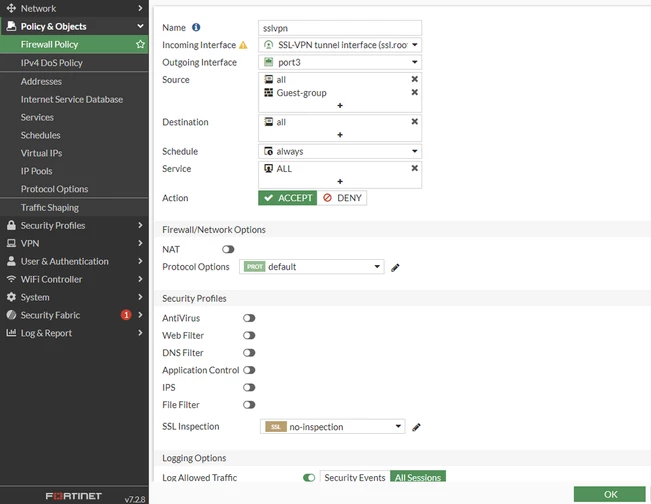
Task: Click the User & Authentication person icon
Action: click(11, 261)
